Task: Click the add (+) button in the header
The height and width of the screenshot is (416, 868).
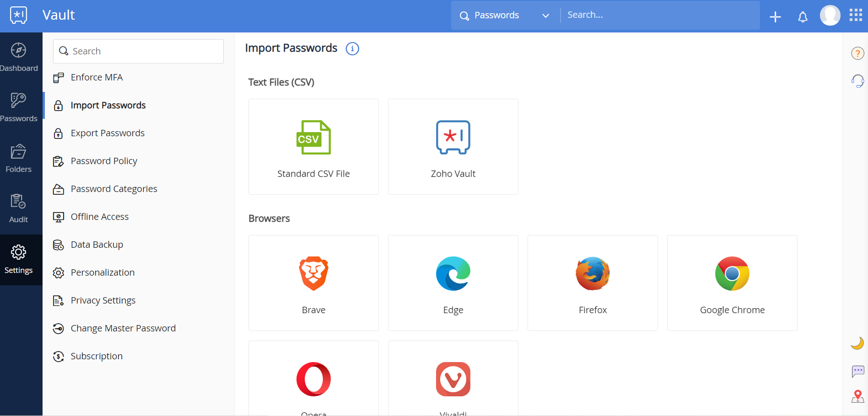Action: pos(775,16)
